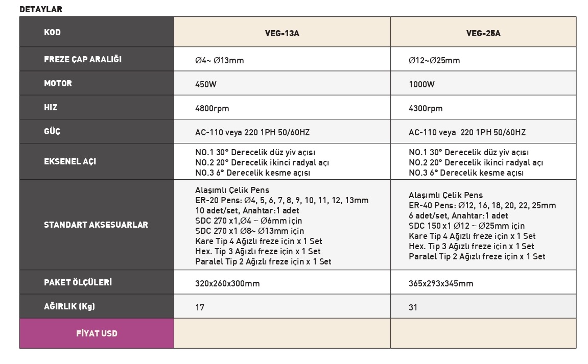The height and width of the screenshot is (364, 588).
Task: Select the KOD row header cell
Action: [53, 32]
